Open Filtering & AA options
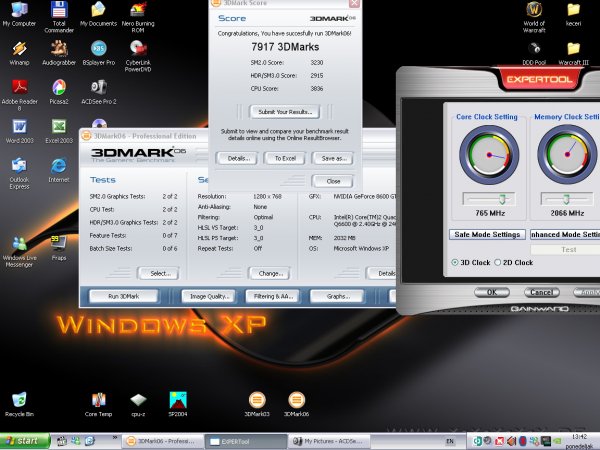The image size is (600, 450). [272, 296]
